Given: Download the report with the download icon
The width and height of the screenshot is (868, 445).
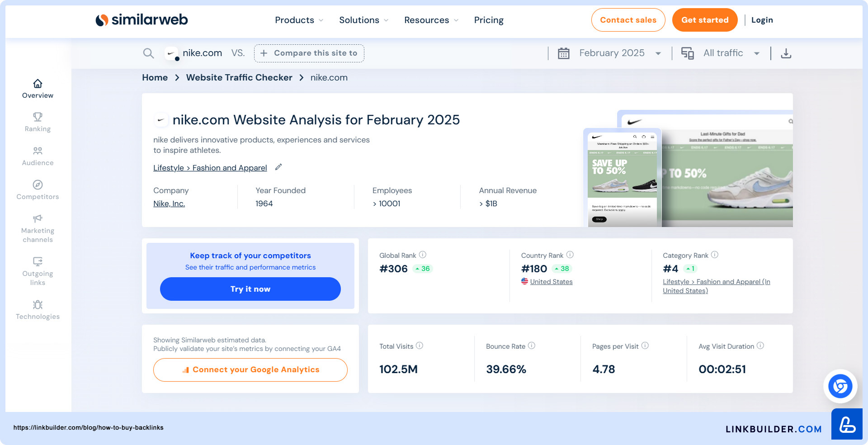Looking at the screenshot, I should click(x=786, y=53).
